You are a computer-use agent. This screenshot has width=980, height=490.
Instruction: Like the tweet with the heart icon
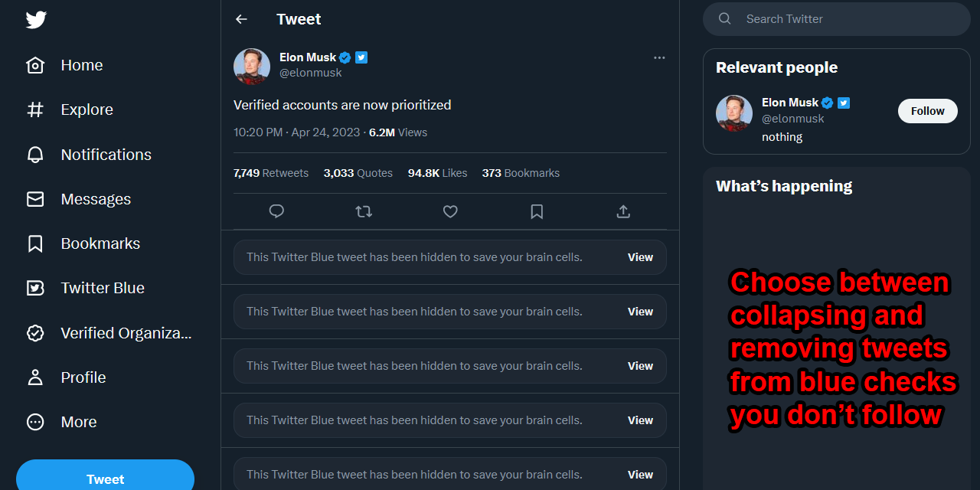tap(450, 211)
